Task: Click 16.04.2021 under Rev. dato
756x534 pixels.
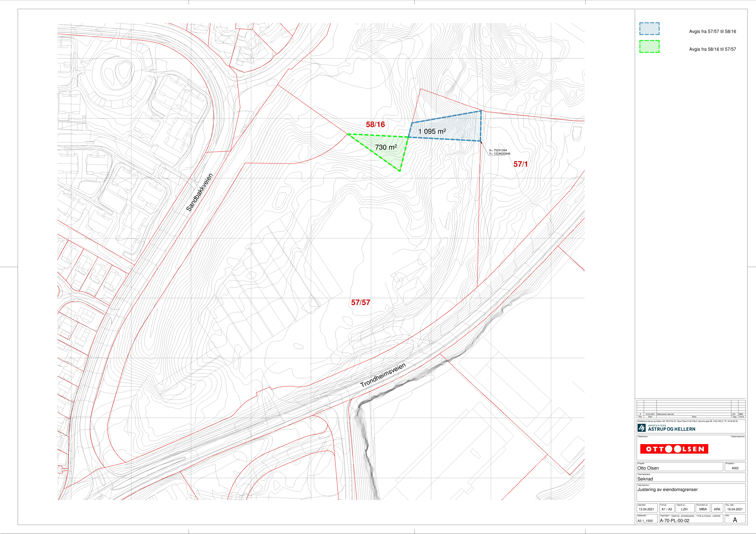Action: click(x=735, y=509)
